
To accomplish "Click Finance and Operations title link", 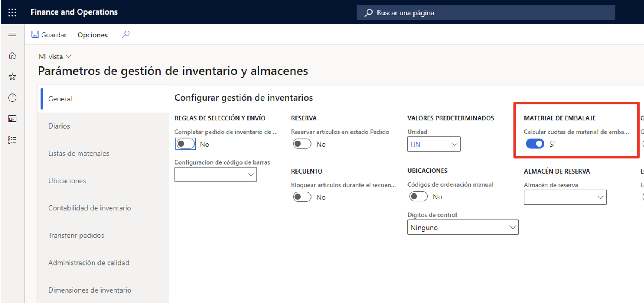I will pos(74,12).
